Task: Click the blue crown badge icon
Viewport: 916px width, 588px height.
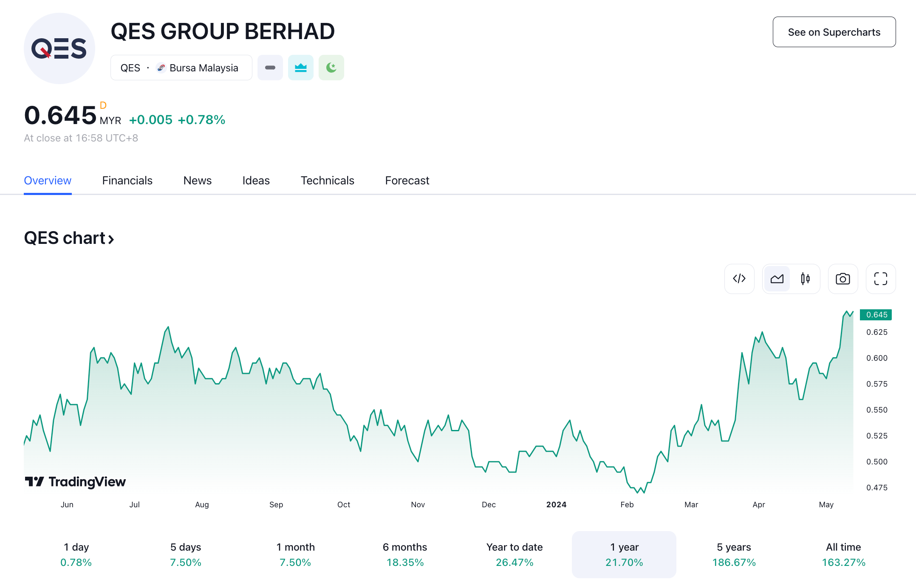Action: (300, 68)
